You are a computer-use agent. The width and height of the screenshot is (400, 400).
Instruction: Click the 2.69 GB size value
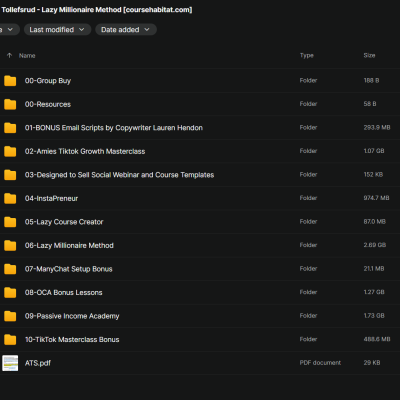[x=375, y=245]
